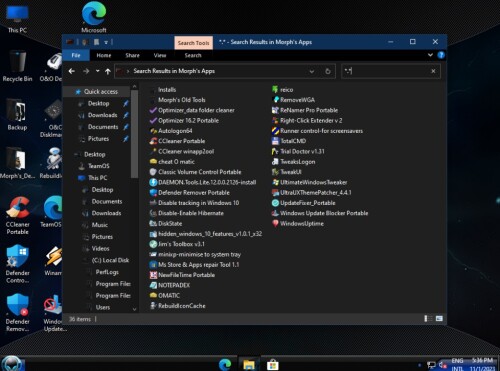The width and height of the screenshot is (500, 371).
Task: Open TotalCMD result
Action: pos(289,141)
